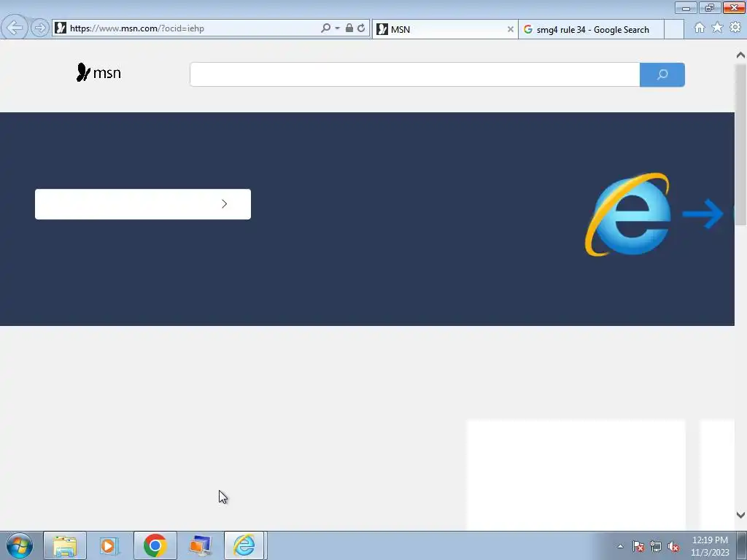Image resolution: width=747 pixels, height=560 pixels.
Task: Click the blue MSN search button
Action: [x=662, y=74]
